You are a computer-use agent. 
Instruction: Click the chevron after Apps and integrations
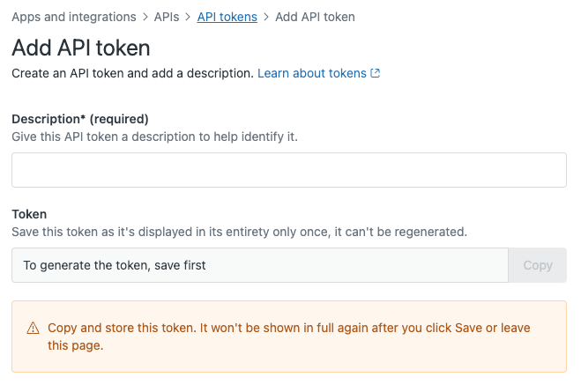coord(145,17)
